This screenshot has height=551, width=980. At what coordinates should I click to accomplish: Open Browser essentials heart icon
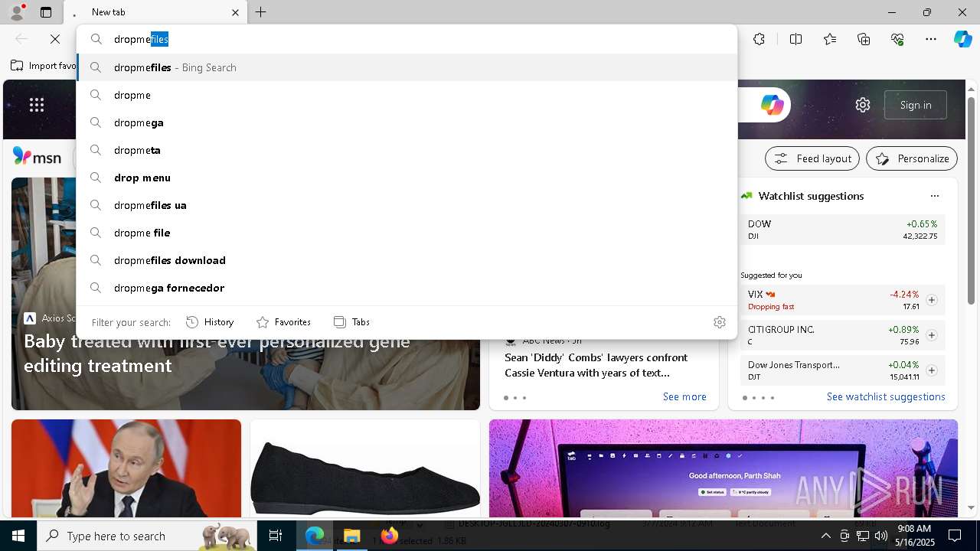[897, 39]
